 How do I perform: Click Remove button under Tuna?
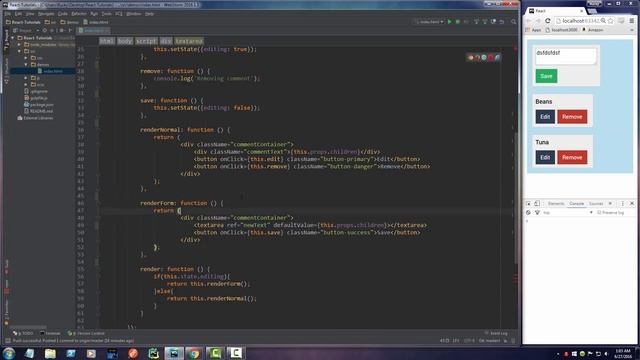pos(572,158)
